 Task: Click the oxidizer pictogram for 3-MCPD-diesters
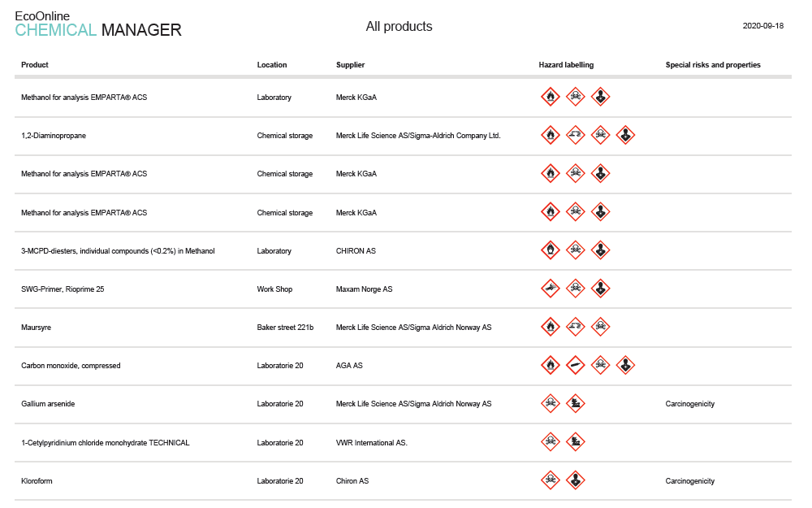pos(551,250)
